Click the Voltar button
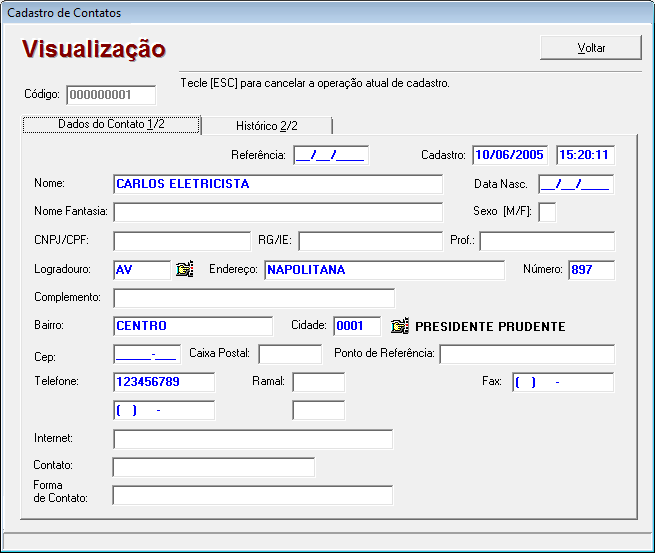This screenshot has height=553, width=655. tap(590, 48)
